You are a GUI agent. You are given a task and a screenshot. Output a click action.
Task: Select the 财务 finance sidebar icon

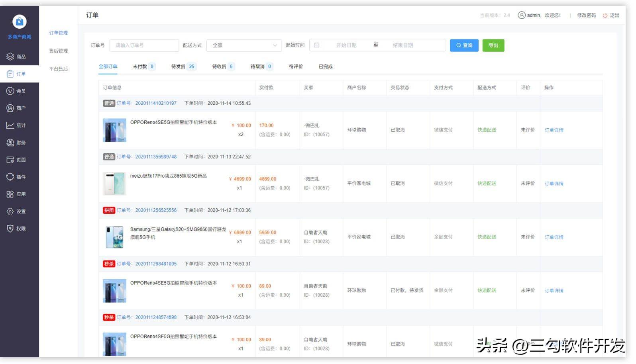tap(10, 143)
